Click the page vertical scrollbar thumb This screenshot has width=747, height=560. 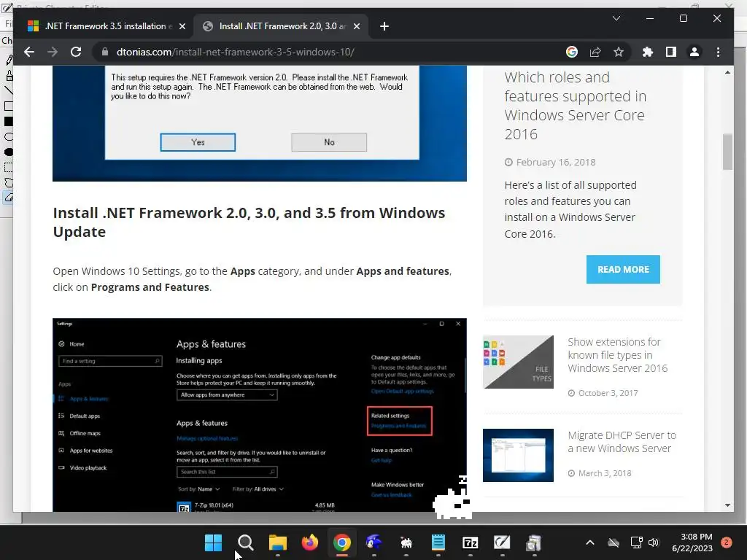pos(727,152)
